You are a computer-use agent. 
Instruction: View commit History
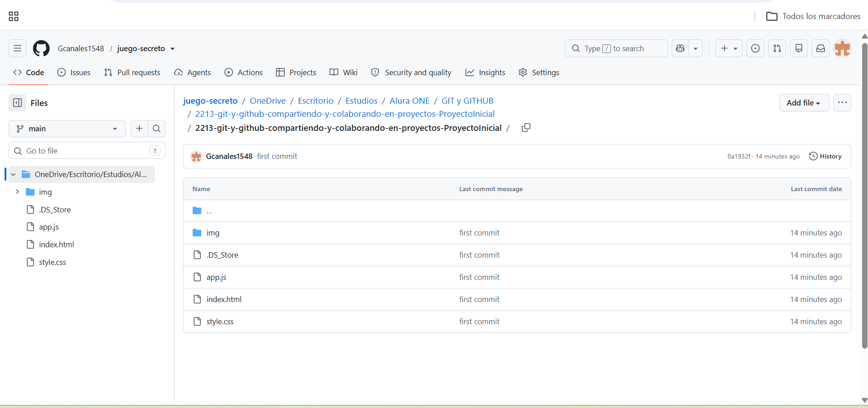pos(825,156)
